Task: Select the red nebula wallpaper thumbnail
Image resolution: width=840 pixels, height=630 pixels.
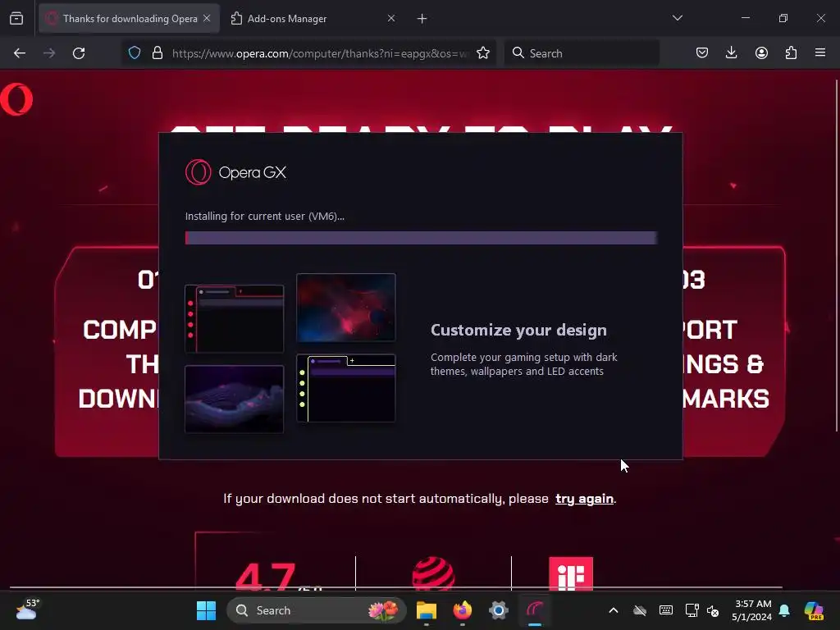Action: (x=346, y=308)
